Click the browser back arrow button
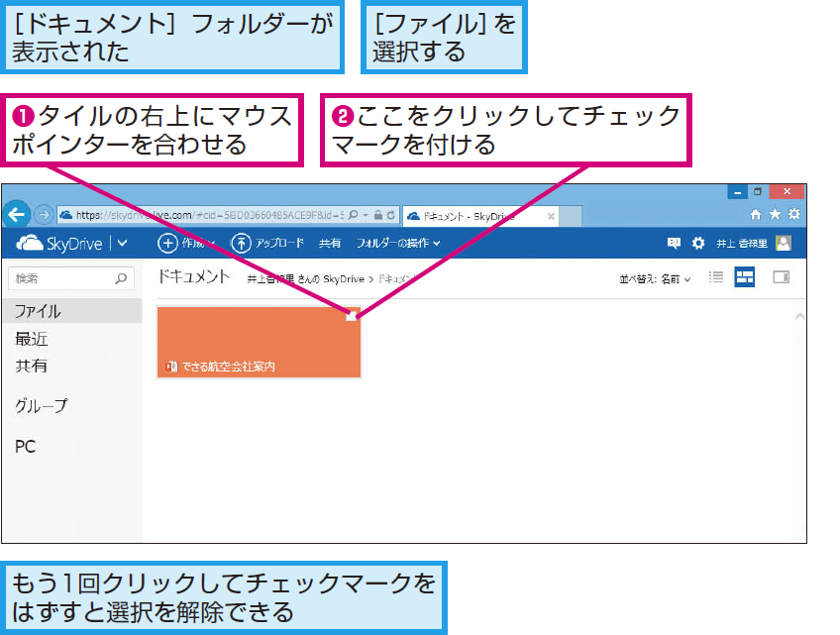 point(17,214)
